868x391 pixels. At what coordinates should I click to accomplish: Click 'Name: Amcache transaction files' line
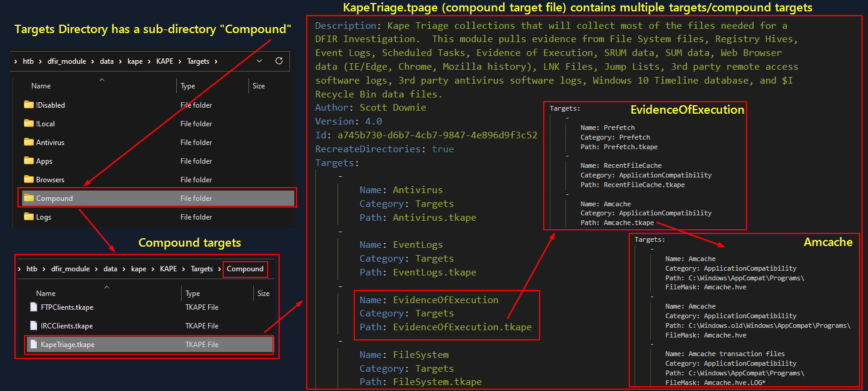pyautogui.click(x=725, y=354)
